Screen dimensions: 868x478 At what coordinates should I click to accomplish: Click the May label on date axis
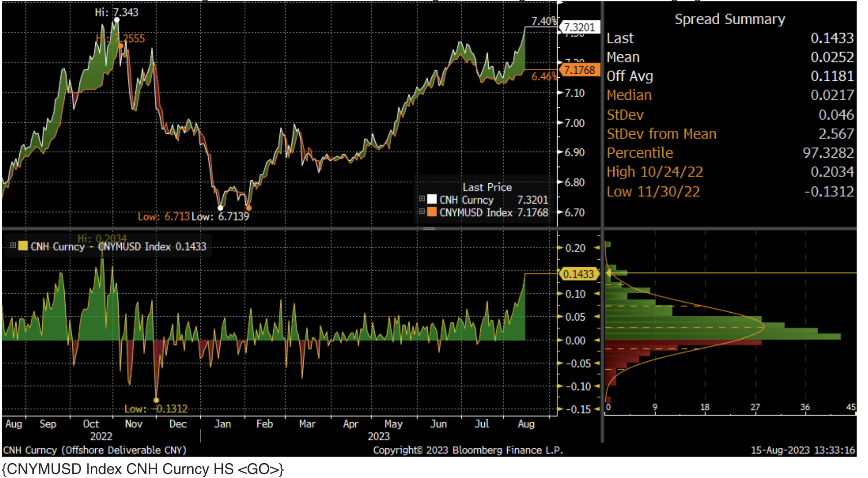click(393, 424)
